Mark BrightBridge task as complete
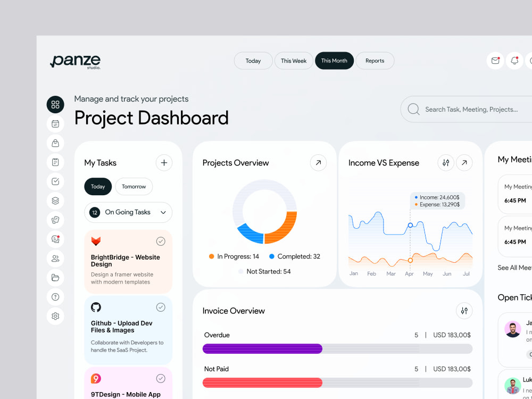This screenshot has width=532, height=399. pyautogui.click(x=161, y=241)
